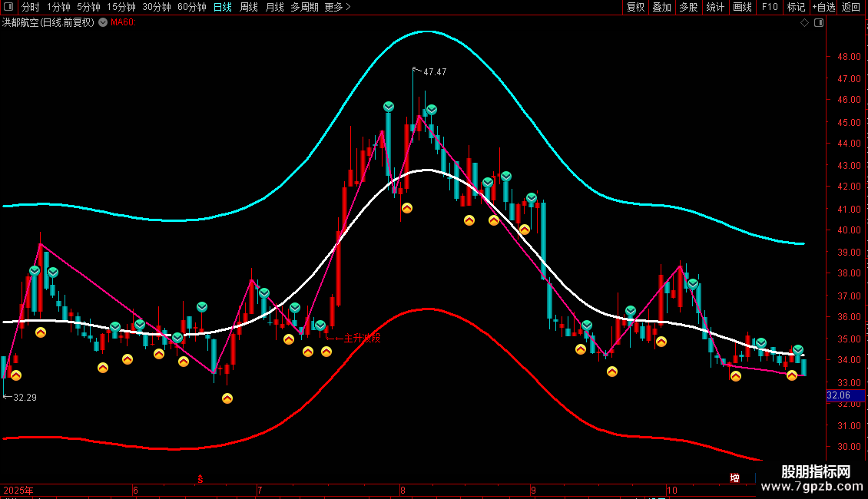Click the lowest yellow buy marker in late June

pyautogui.click(x=227, y=398)
